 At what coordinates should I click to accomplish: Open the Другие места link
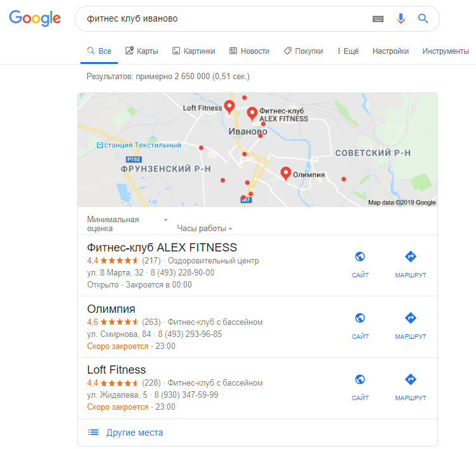pyautogui.click(x=134, y=433)
